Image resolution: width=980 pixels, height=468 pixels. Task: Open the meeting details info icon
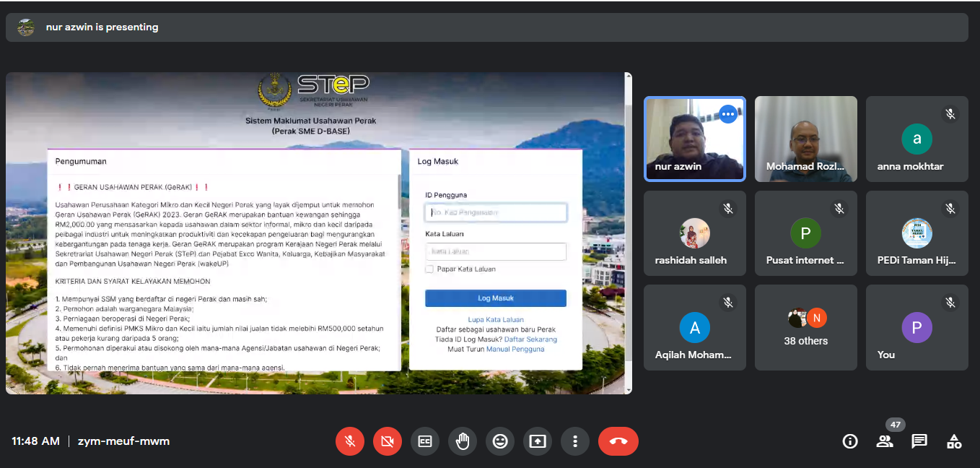tap(850, 441)
